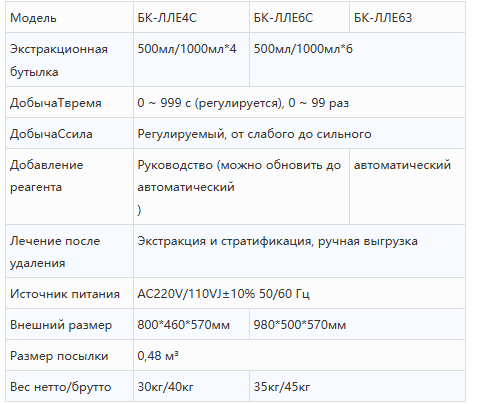Click the 500мл/1000мл*6 cell

click(357, 60)
